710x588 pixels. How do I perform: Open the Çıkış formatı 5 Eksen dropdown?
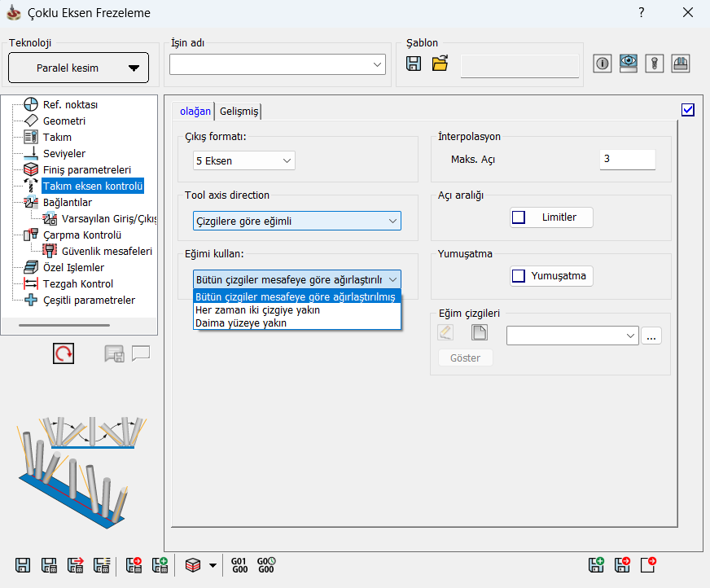(x=244, y=161)
